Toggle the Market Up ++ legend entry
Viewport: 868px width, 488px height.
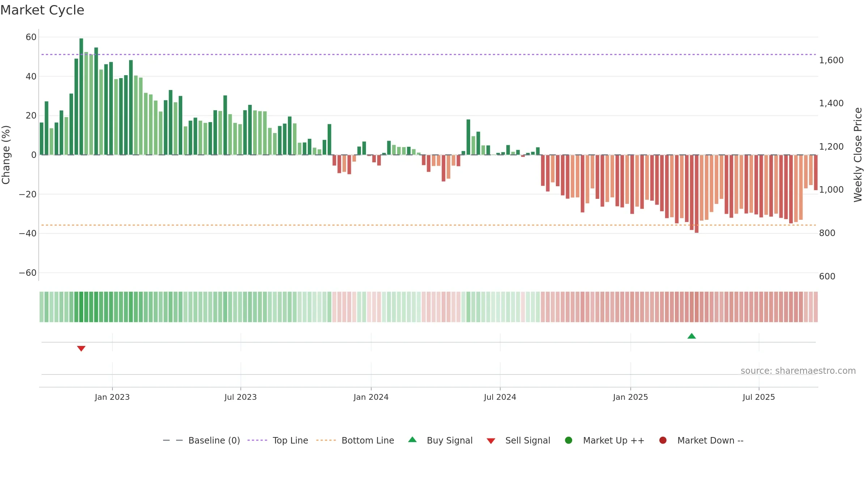(x=604, y=440)
